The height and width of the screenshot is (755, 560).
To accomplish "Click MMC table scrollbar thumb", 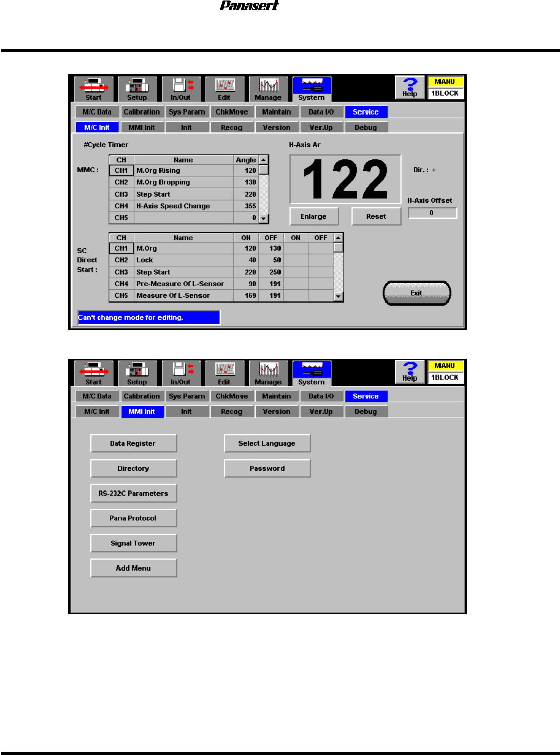I will click(264, 170).
